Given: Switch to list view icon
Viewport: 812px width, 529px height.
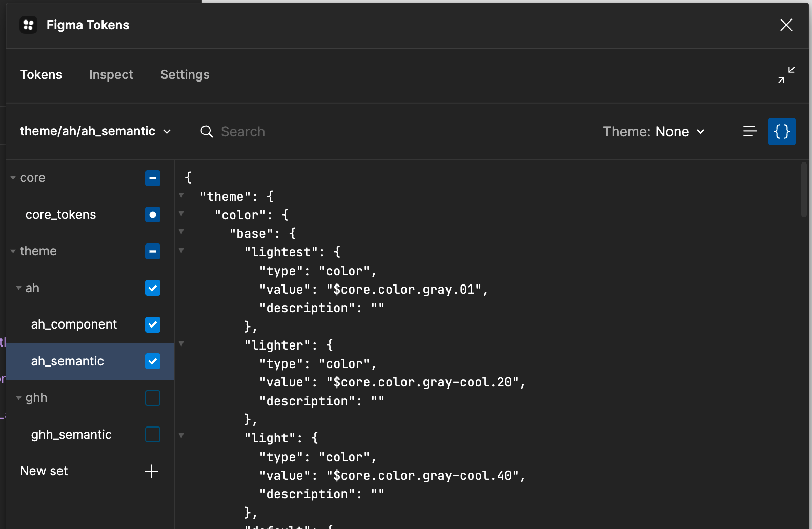Looking at the screenshot, I should 750,132.
